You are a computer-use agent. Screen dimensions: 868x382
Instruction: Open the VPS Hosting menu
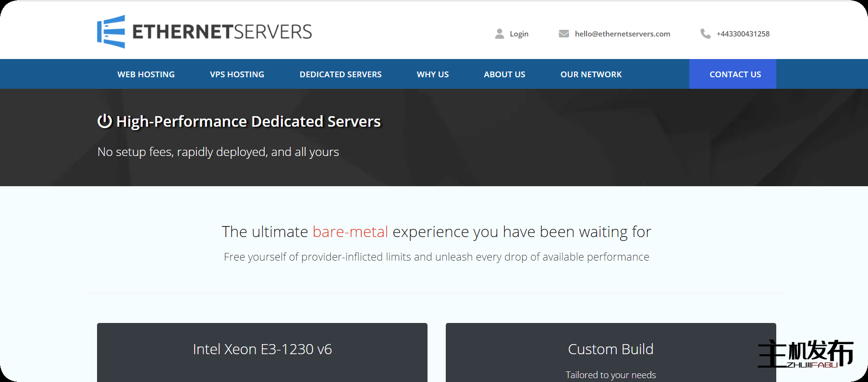click(237, 74)
